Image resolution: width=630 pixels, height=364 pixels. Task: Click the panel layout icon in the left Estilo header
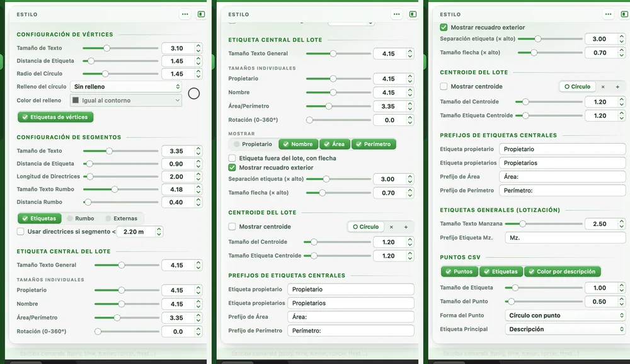[x=202, y=14]
